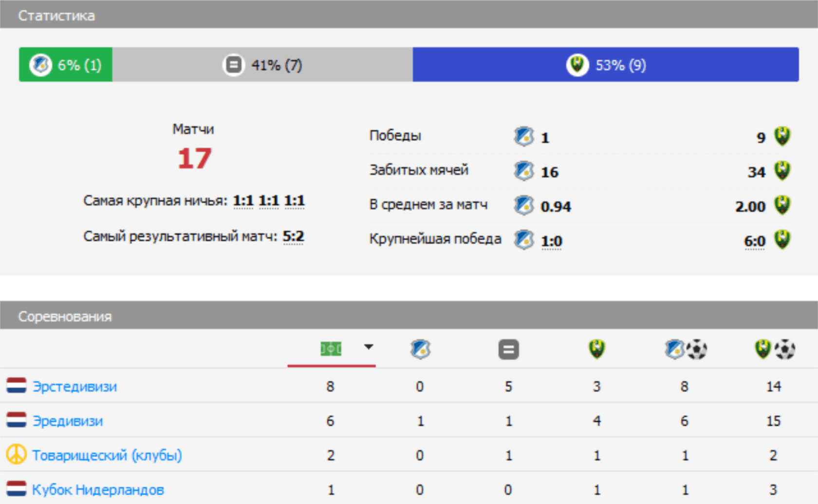Viewport: 818px width, 504px height.
Task: Click the Netherlands flag beside Эредивизи
Action: [17, 420]
